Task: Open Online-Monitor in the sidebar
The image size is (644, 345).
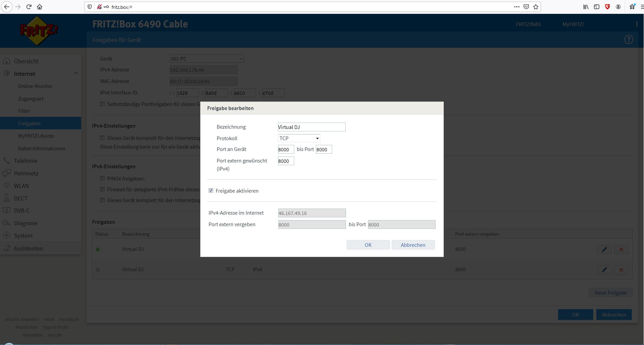Action: (x=35, y=86)
